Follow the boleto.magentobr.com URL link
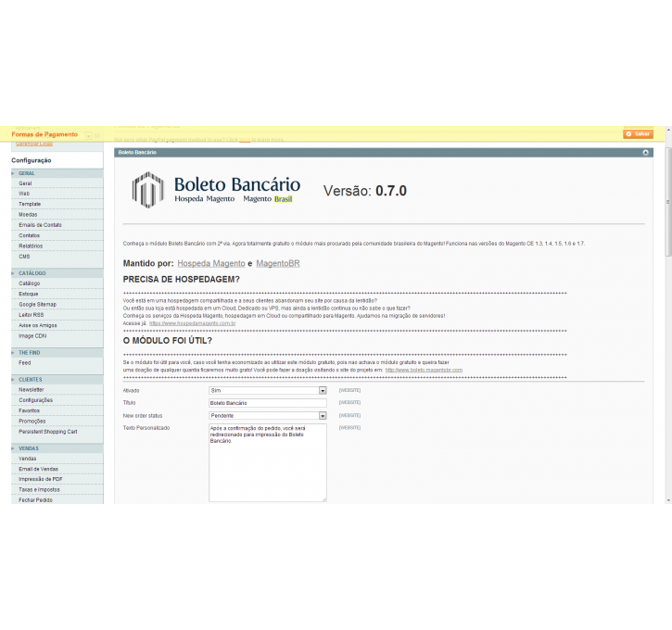Viewport: 672px width, 630px height. 424,370
